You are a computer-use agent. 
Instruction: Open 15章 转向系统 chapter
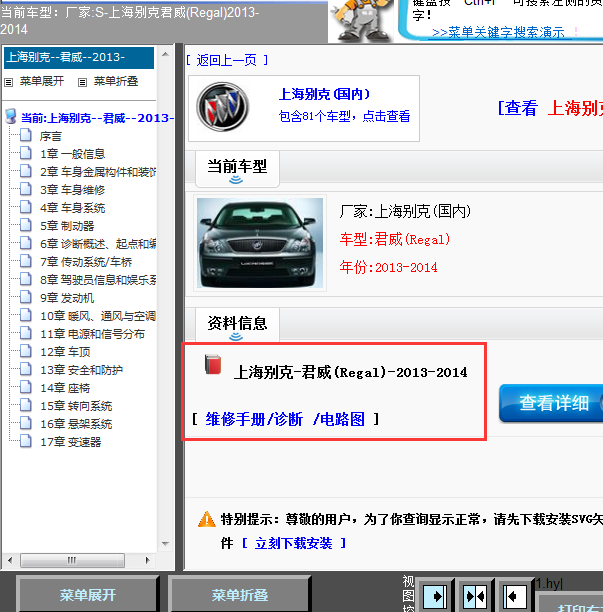76,406
